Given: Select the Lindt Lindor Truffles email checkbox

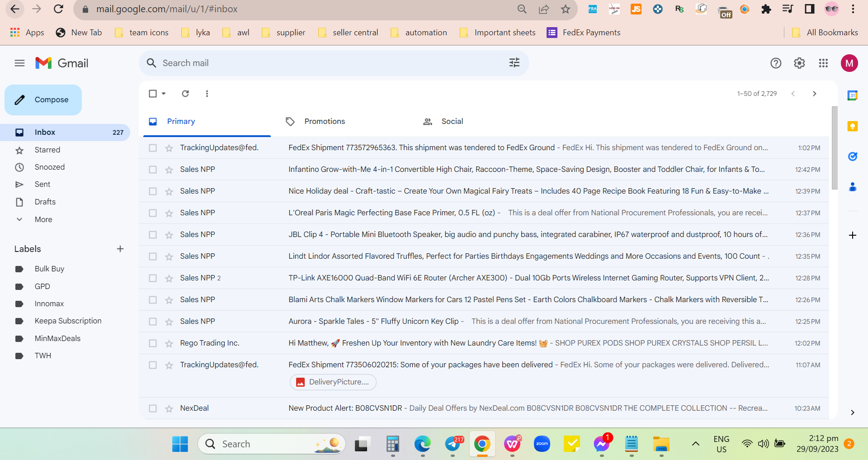Looking at the screenshot, I should [x=153, y=256].
